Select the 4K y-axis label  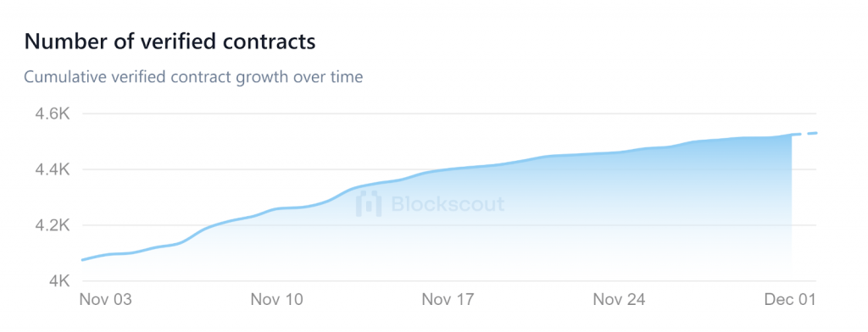[58, 281]
